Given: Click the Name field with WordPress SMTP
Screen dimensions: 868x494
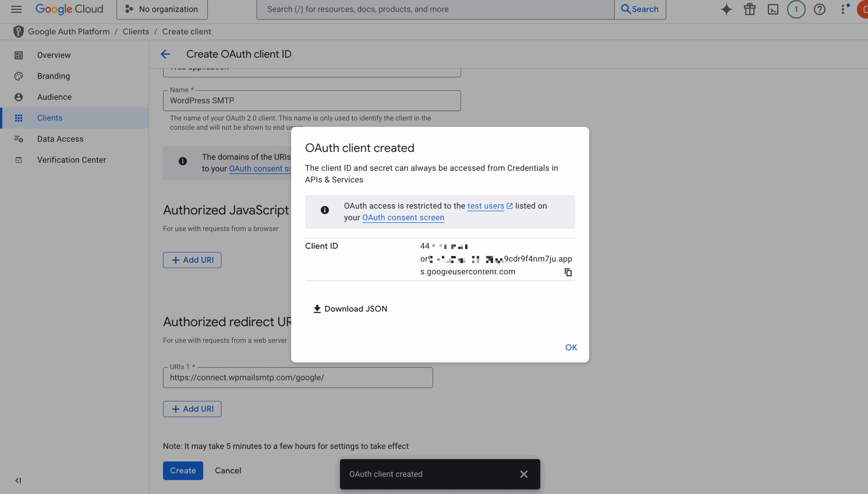Looking at the screenshot, I should pos(312,101).
